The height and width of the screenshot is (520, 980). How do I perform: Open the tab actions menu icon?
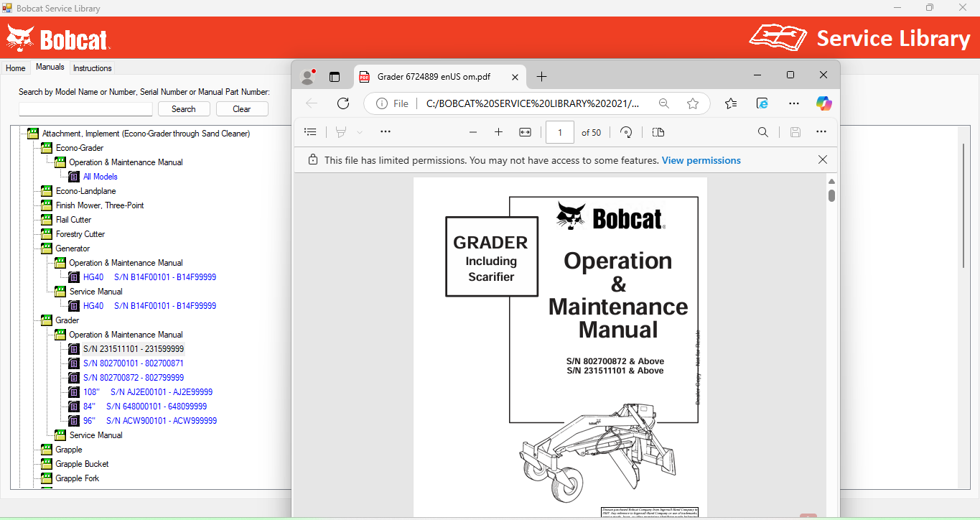[x=335, y=77]
